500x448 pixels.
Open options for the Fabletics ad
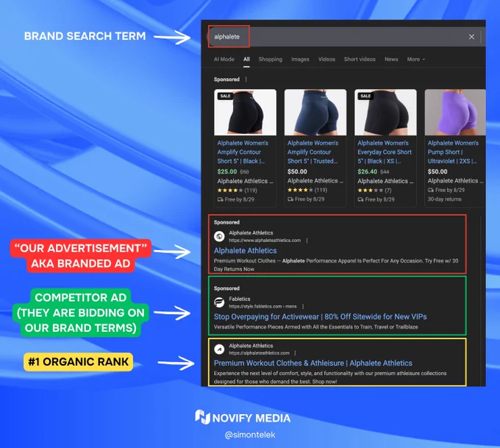point(303,307)
